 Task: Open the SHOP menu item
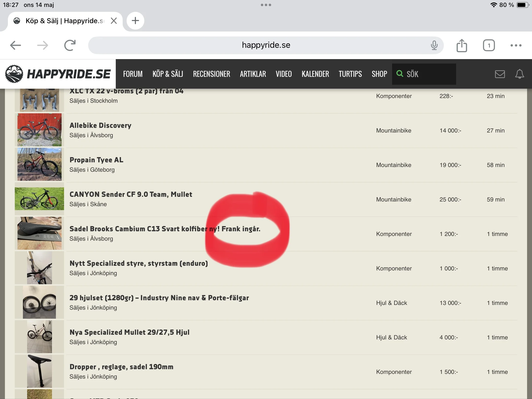coord(379,74)
